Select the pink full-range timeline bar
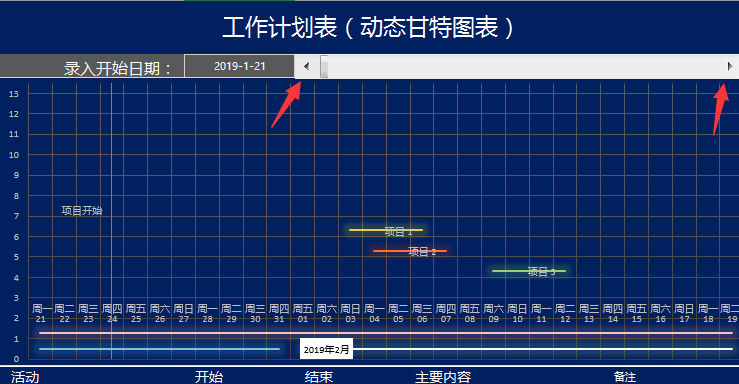The image size is (739, 384). (x=386, y=333)
